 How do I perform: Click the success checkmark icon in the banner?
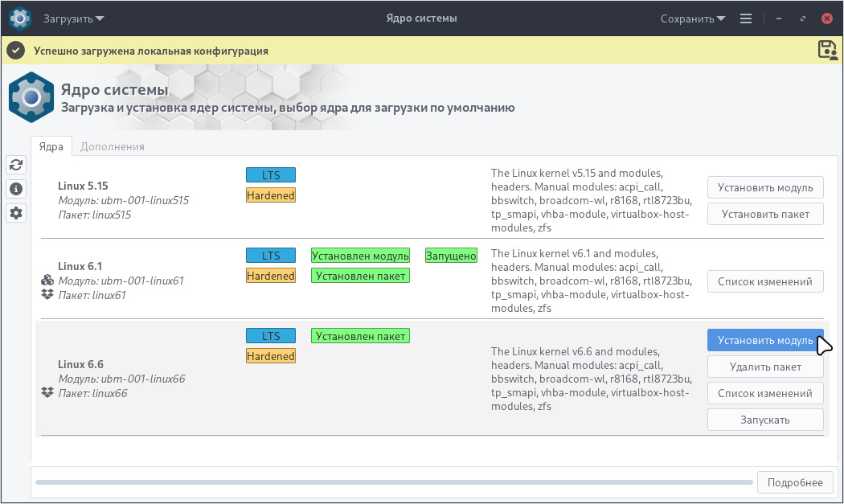tap(15, 51)
